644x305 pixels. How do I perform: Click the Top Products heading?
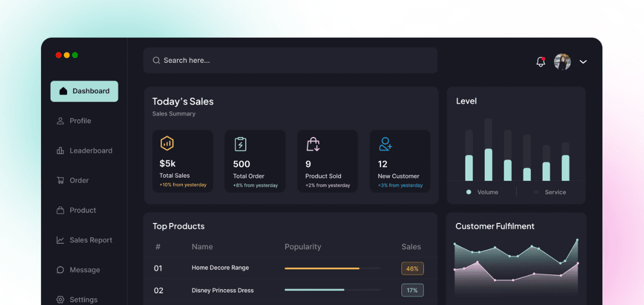[179, 227]
